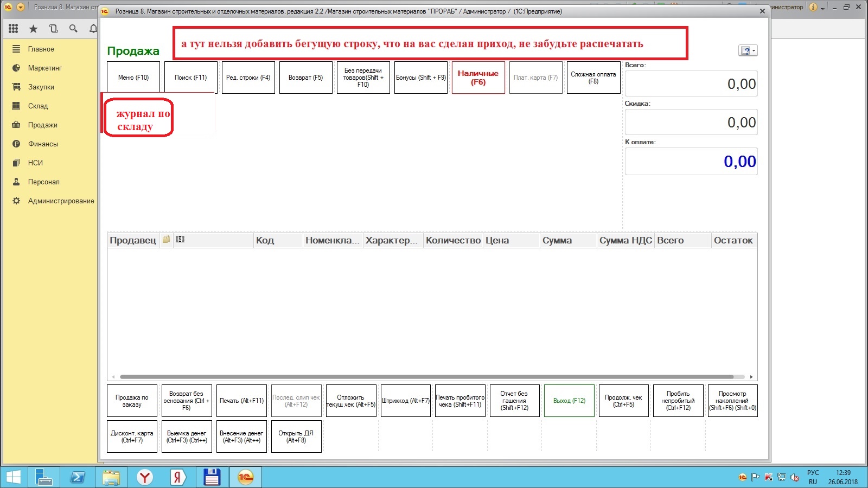Click the Всего amount field
Viewport: 868px width, 488px height.
[x=691, y=84]
